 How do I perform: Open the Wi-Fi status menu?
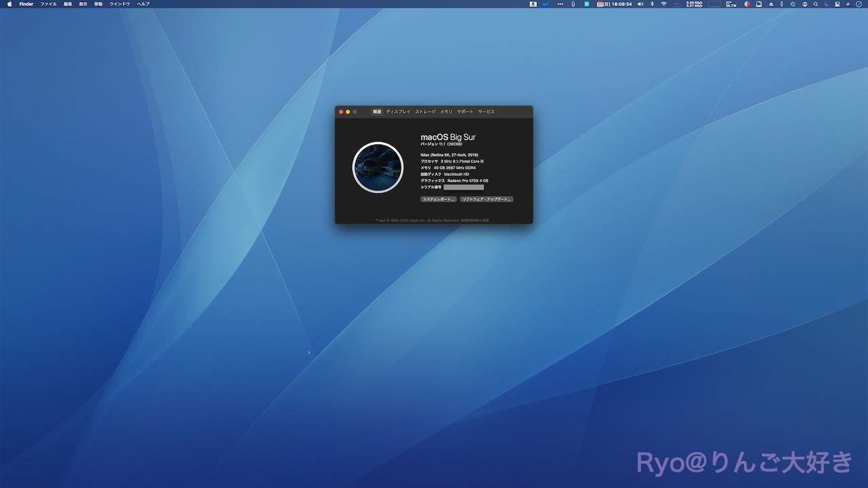pos(664,4)
